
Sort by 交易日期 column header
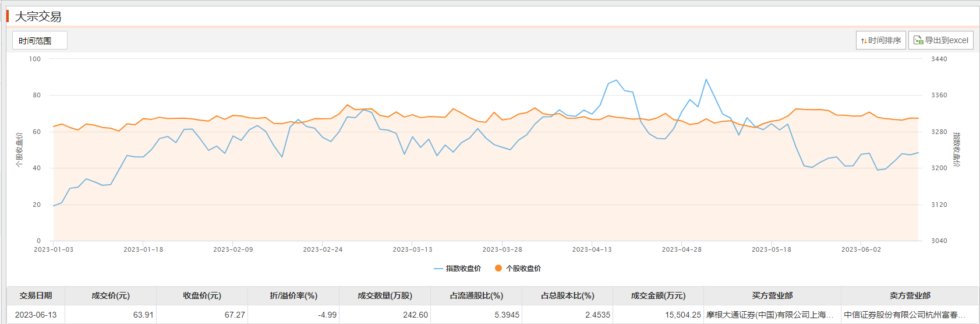36,295
